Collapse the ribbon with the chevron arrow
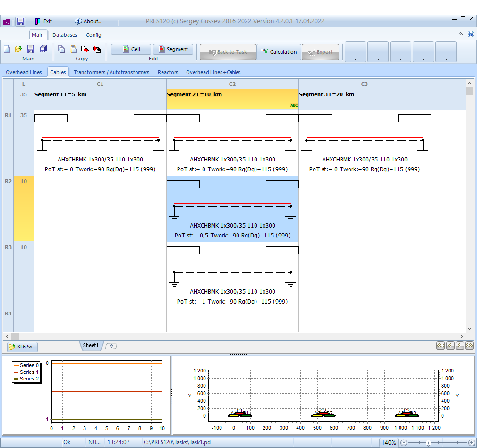Screen dimensions: 477x448 click(x=461, y=34)
